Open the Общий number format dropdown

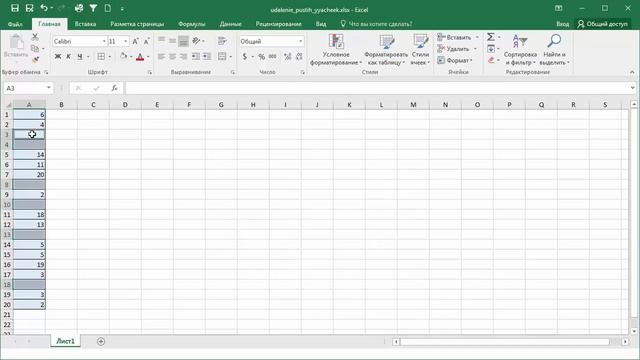tap(300, 41)
